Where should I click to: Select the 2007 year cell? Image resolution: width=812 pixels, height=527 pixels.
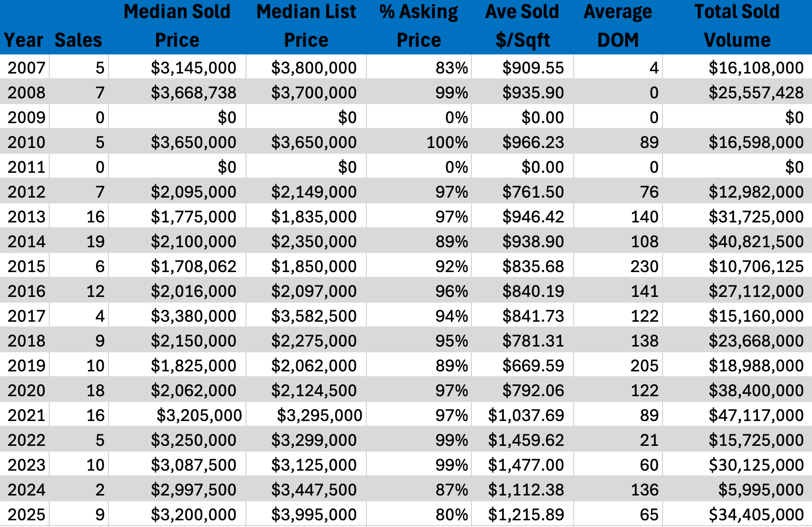[x=26, y=68]
